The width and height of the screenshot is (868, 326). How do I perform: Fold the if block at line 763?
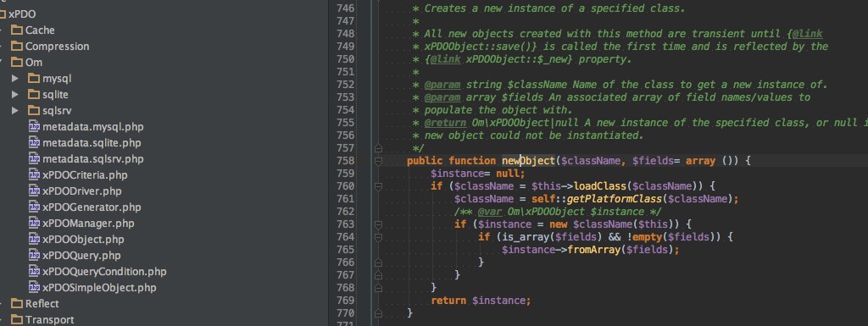point(379,224)
